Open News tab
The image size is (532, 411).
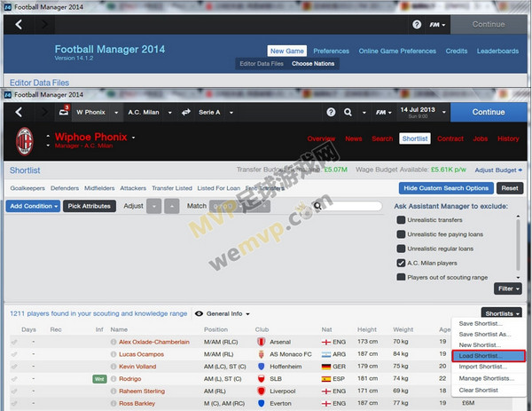[x=353, y=138]
